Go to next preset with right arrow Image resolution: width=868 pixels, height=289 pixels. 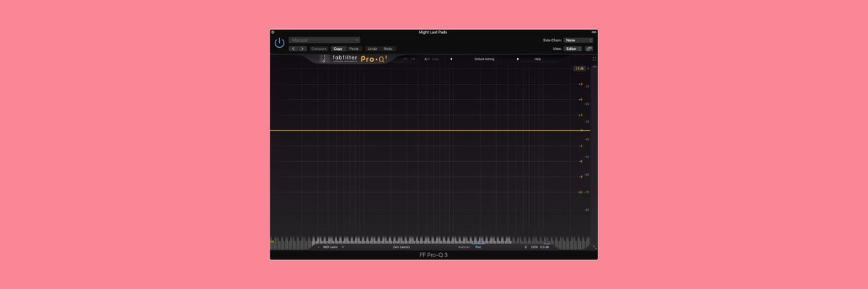(x=302, y=48)
